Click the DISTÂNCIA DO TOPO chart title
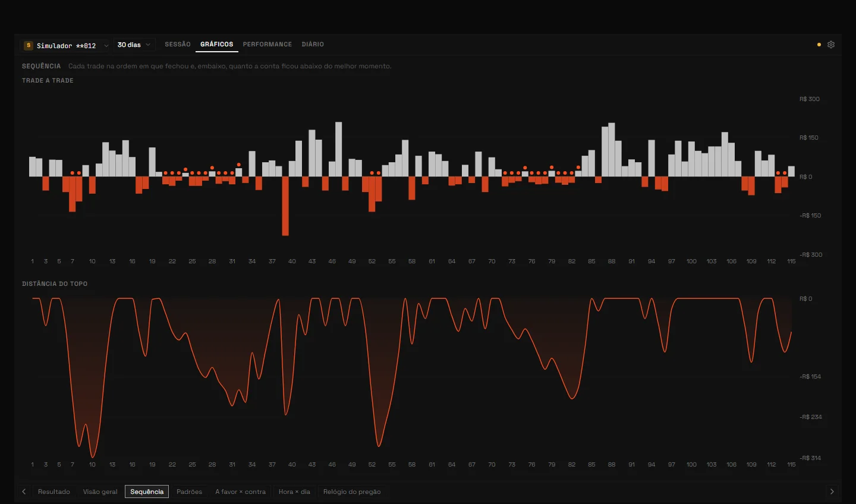 click(x=55, y=283)
